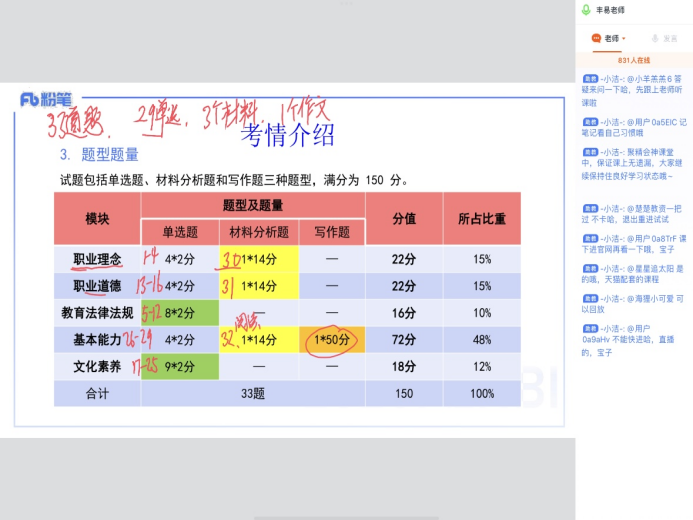Click the 基本能力 row label
The image size is (693, 520).
(97, 340)
